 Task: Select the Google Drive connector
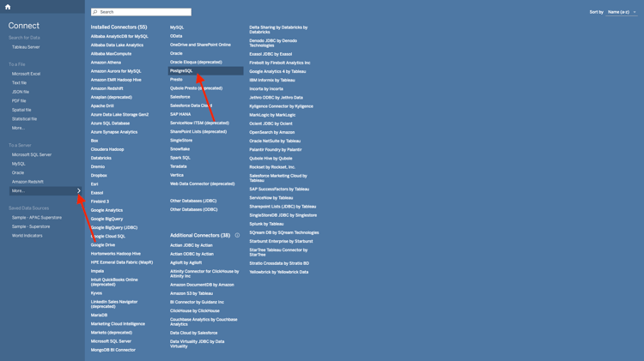coord(103,245)
